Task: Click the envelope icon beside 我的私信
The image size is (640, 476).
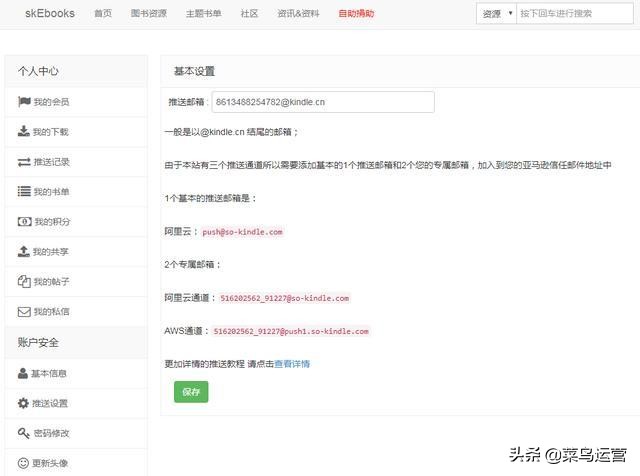Action: 24,312
